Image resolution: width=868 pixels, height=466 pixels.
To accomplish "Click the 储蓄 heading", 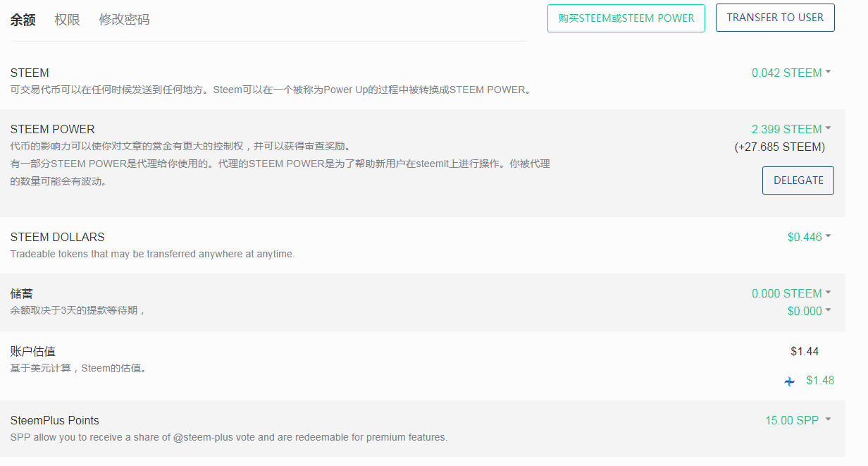I will click(x=22, y=293).
